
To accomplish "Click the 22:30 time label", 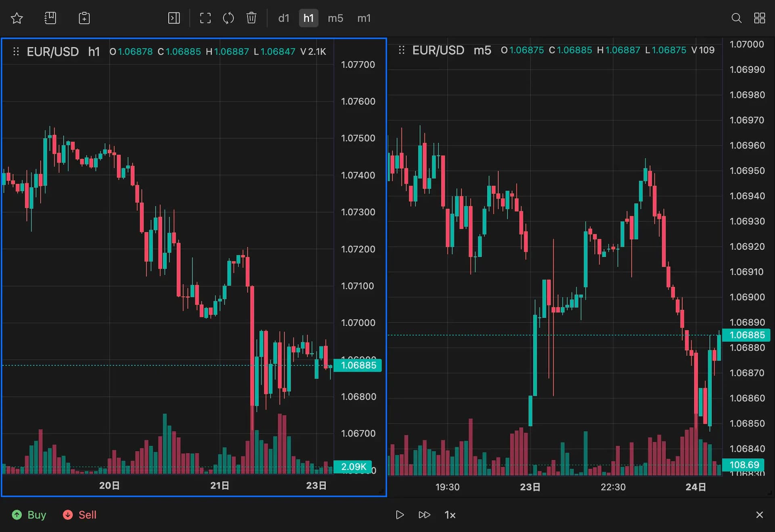I will pos(613,487).
